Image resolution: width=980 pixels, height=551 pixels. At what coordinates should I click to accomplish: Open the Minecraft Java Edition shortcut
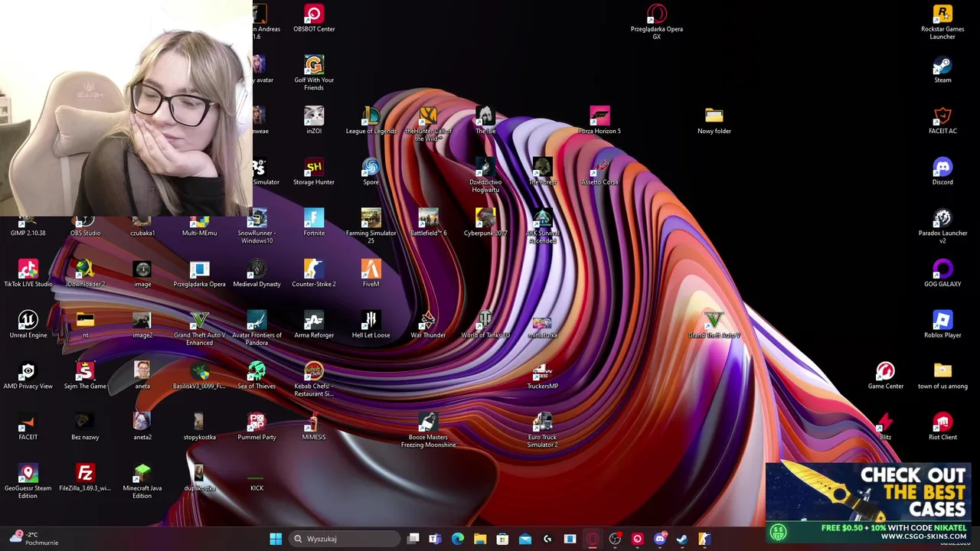point(142,481)
